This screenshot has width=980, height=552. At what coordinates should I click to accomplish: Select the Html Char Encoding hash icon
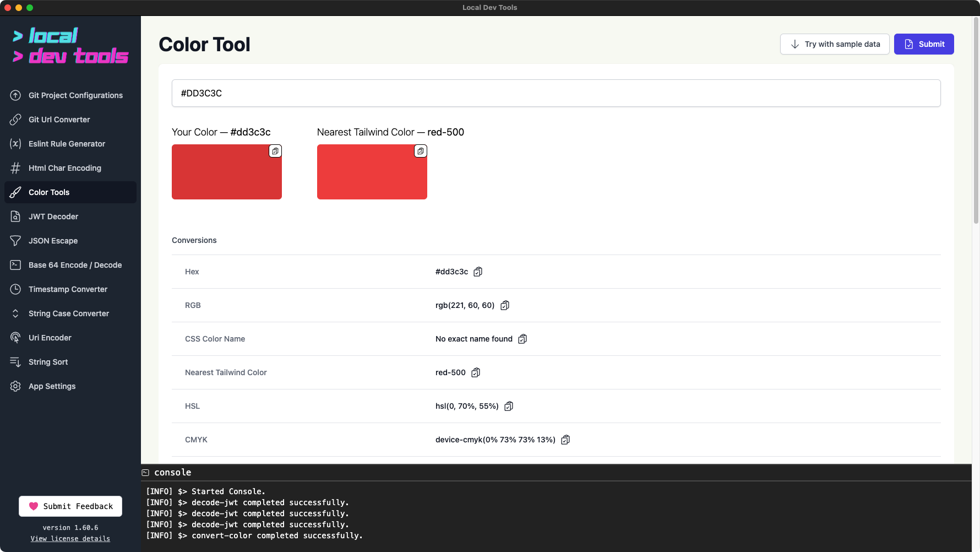coord(15,168)
